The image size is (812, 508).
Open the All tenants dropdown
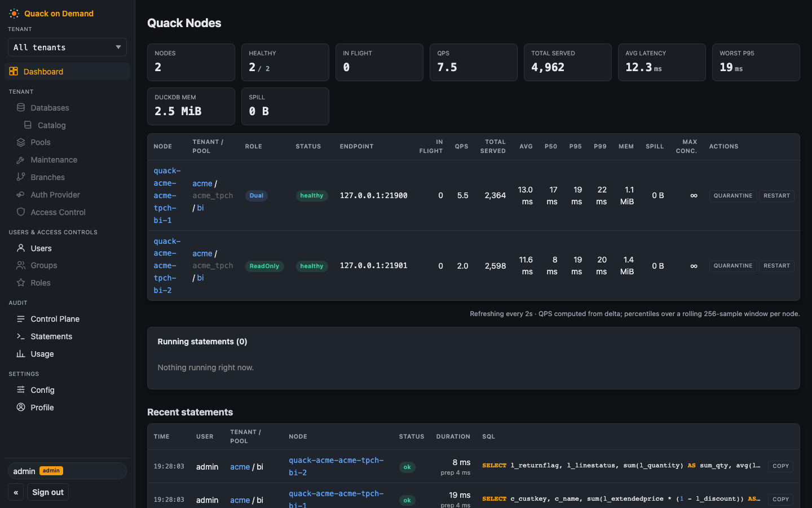67,47
